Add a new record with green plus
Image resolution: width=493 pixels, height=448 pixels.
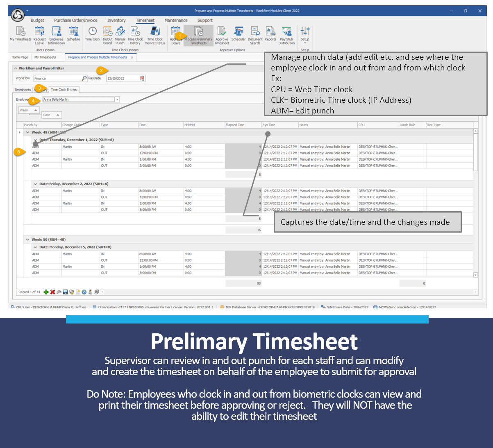(46, 292)
